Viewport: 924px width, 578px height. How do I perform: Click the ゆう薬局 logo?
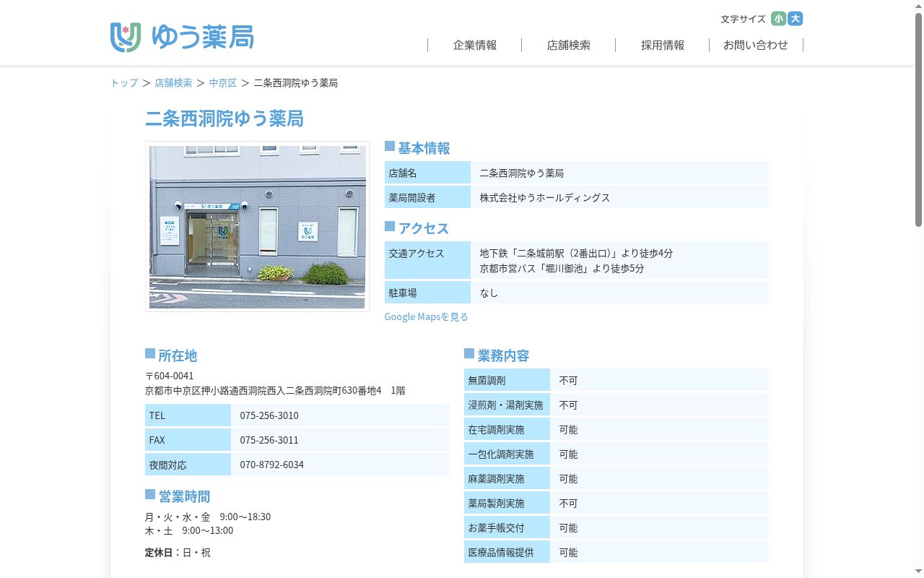[x=182, y=37]
